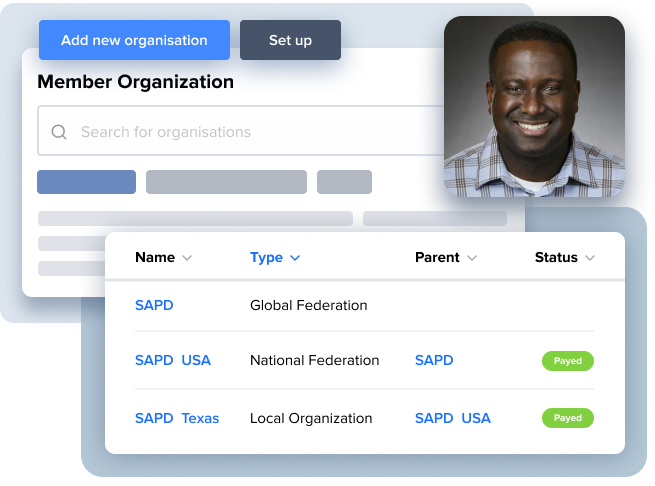Screen dimensions: 655x486
Task: Click the magnifier icon in the search bar
Action: coord(59,132)
